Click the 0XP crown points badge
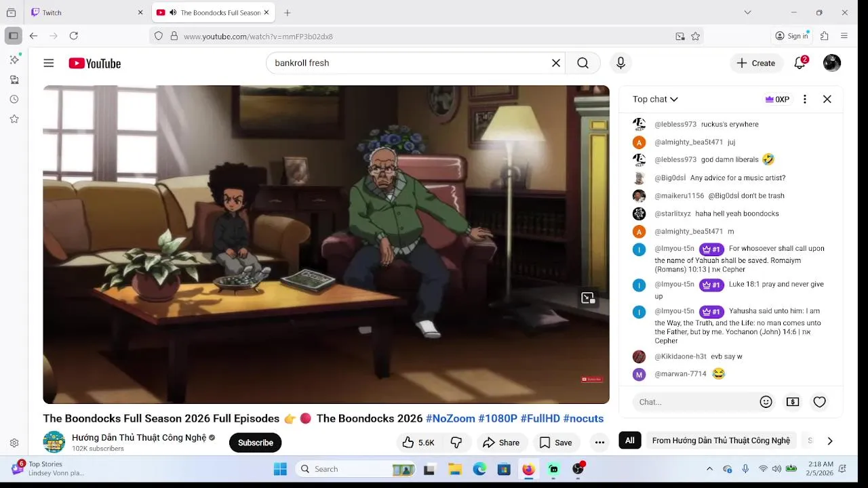 777,99
